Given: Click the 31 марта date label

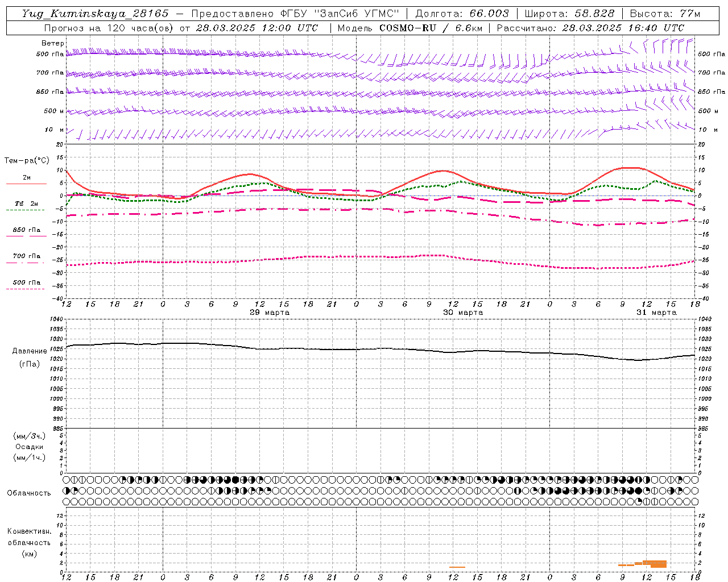Looking at the screenshot, I should [656, 313].
